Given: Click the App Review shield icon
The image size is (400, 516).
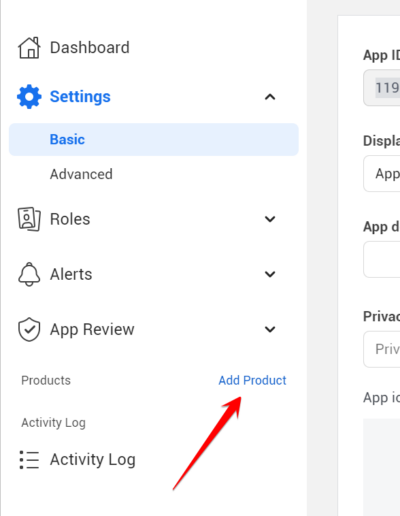Looking at the screenshot, I should click(29, 329).
